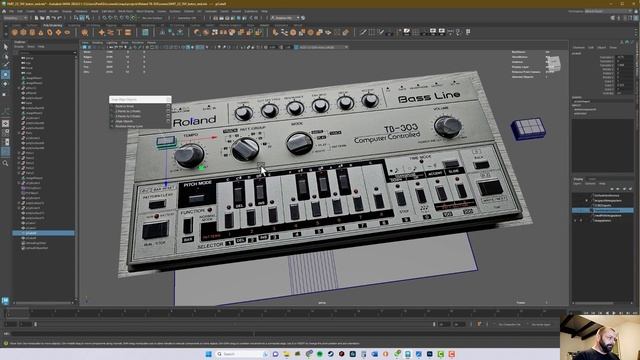Viewport: 640px width, 360px height.
Task: Open the Modeling menu set dropdown
Action: coord(16,18)
